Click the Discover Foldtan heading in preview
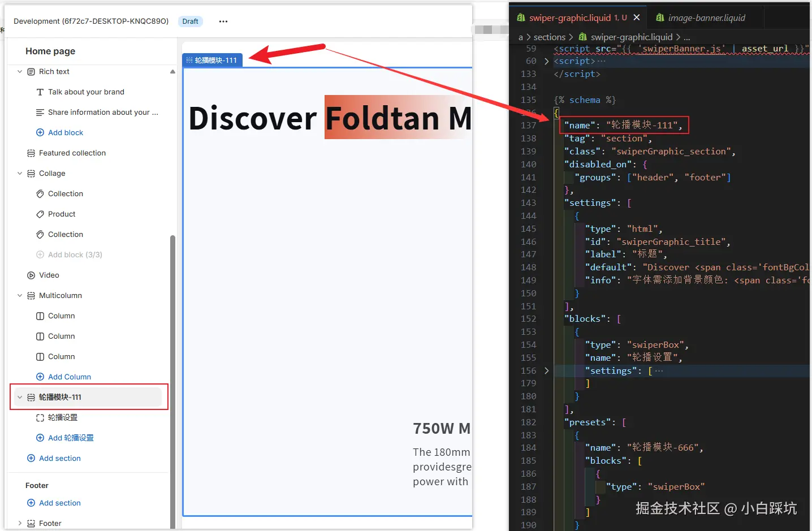The image size is (812, 531). [330, 118]
